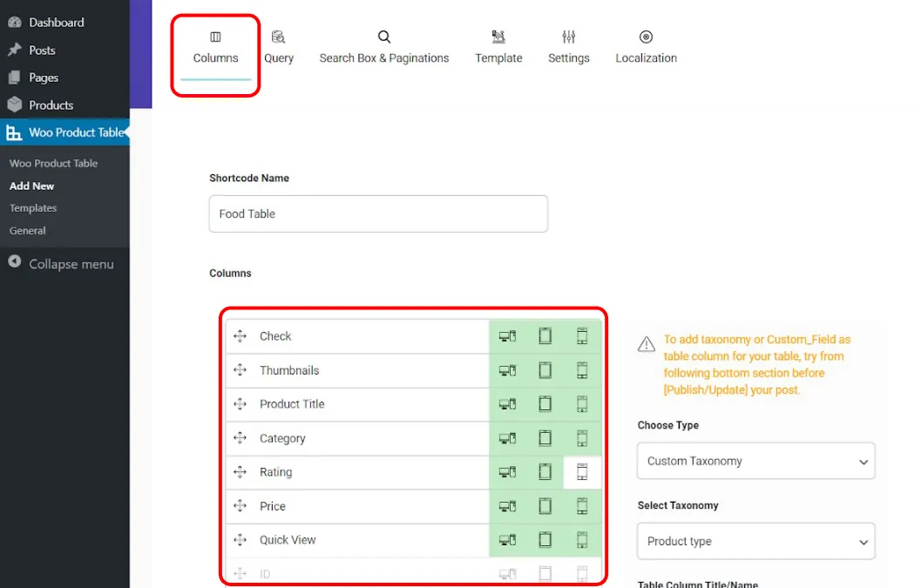Click the Settings sliders icon
This screenshot has width=921, height=588.
pyautogui.click(x=569, y=37)
